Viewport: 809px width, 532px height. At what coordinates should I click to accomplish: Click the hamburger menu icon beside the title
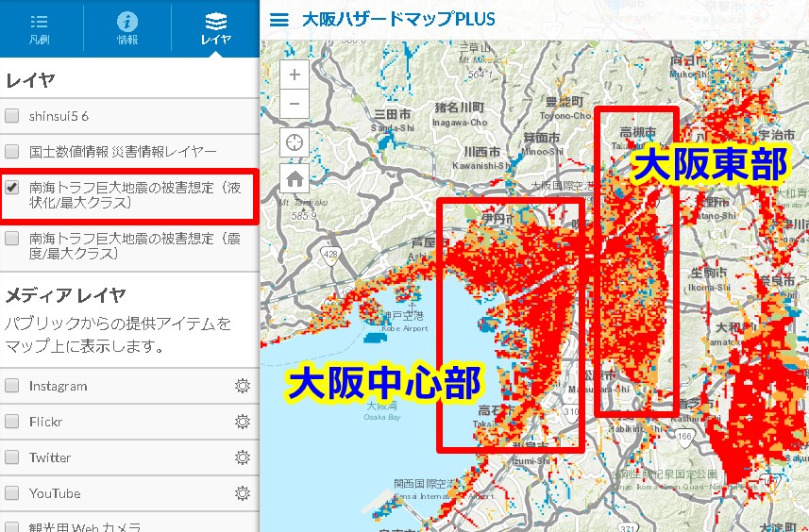(x=278, y=20)
